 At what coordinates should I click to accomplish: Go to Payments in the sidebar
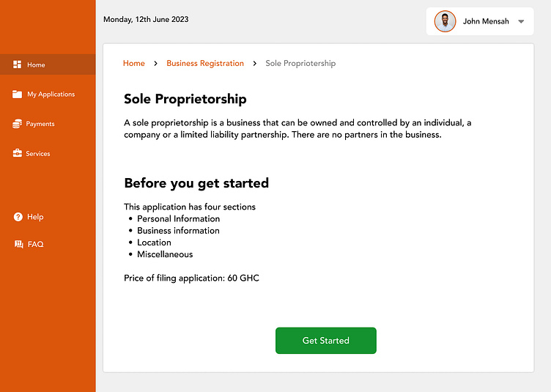pos(40,124)
